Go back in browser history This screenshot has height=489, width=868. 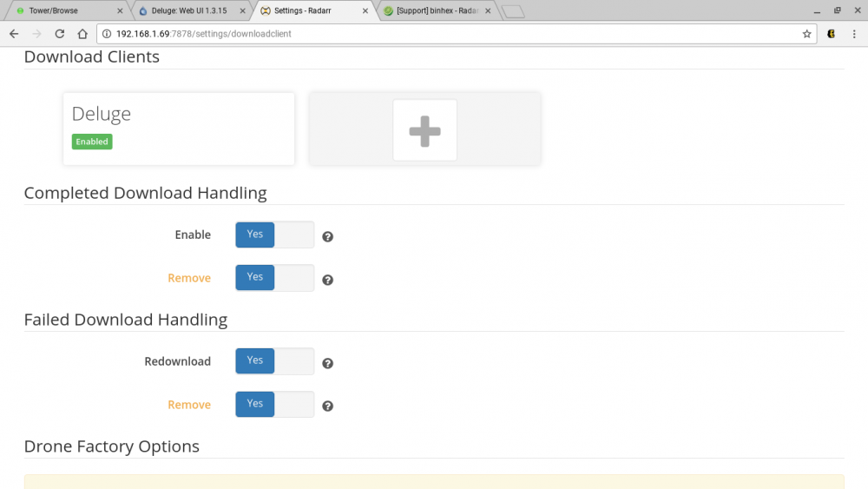pos(14,34)
